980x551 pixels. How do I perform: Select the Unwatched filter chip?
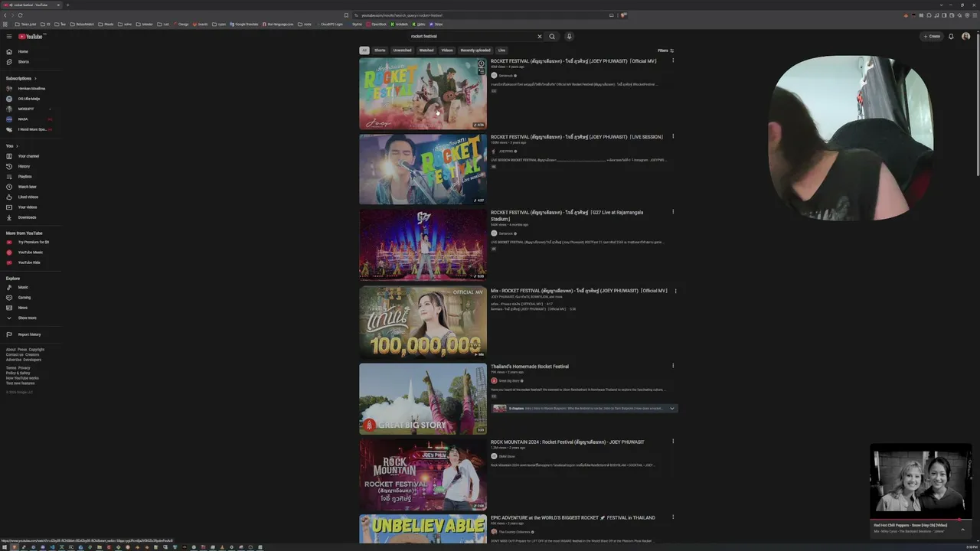pyautogui.click(x=402, y=51)
